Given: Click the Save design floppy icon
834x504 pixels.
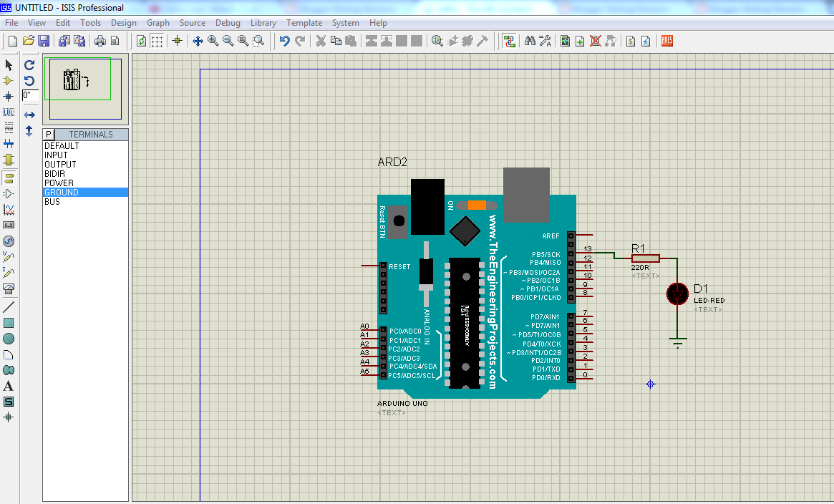Looking at the screenshot, I should [x=44, y=41].
